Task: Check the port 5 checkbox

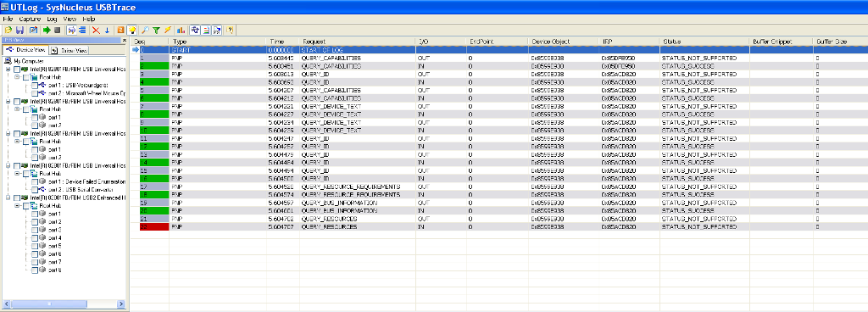Action: (34, 246)
